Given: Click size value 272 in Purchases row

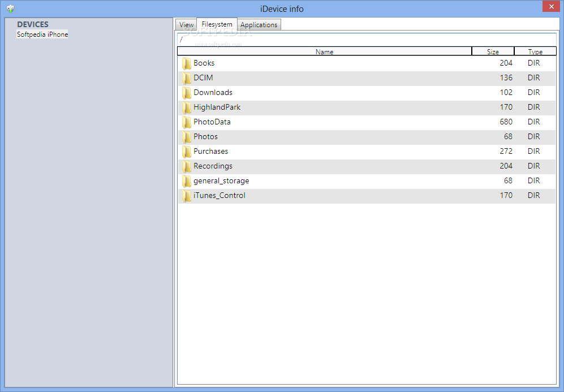Looking at the screenshot, I should pos(506,152).
